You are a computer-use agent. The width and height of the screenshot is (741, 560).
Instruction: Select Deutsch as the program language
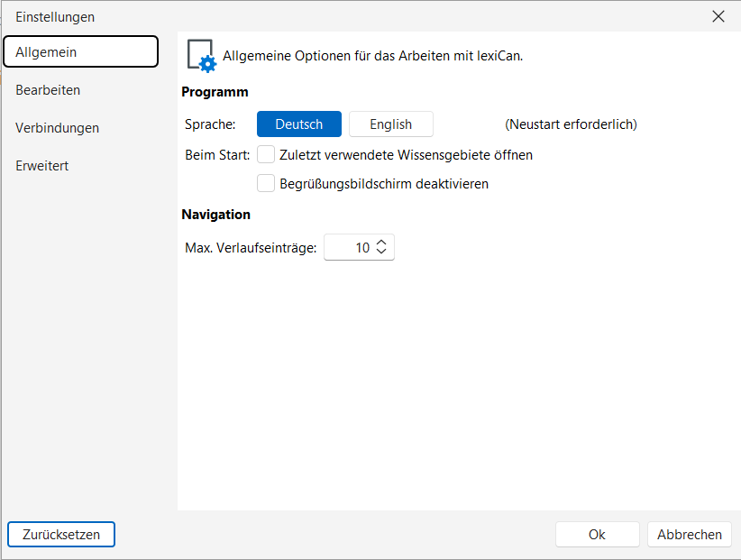coord(299,124)
